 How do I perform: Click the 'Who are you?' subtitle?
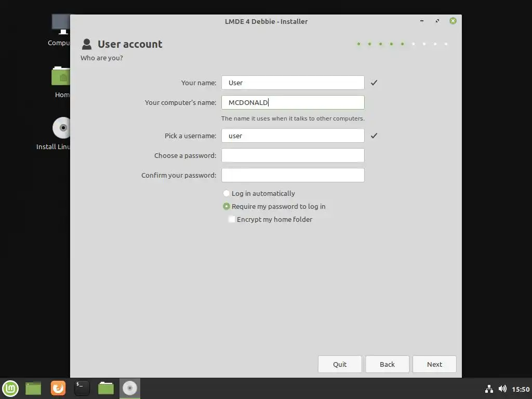click(x=102, y=58)
